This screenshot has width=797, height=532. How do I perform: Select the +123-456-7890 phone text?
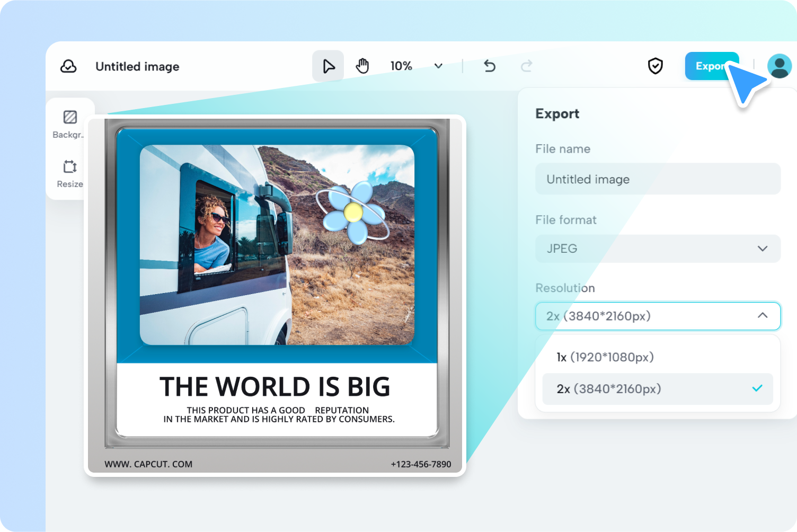tap(421, 464)
